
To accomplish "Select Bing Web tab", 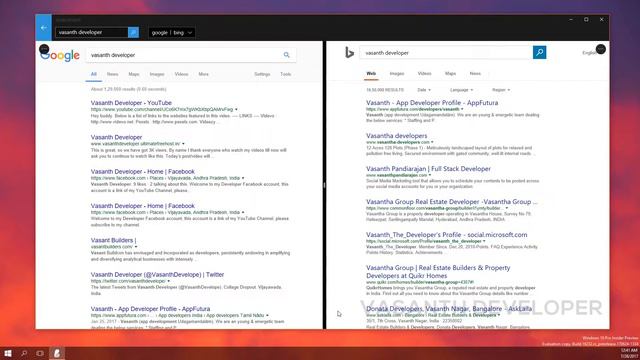I will [x=371, y=73].
